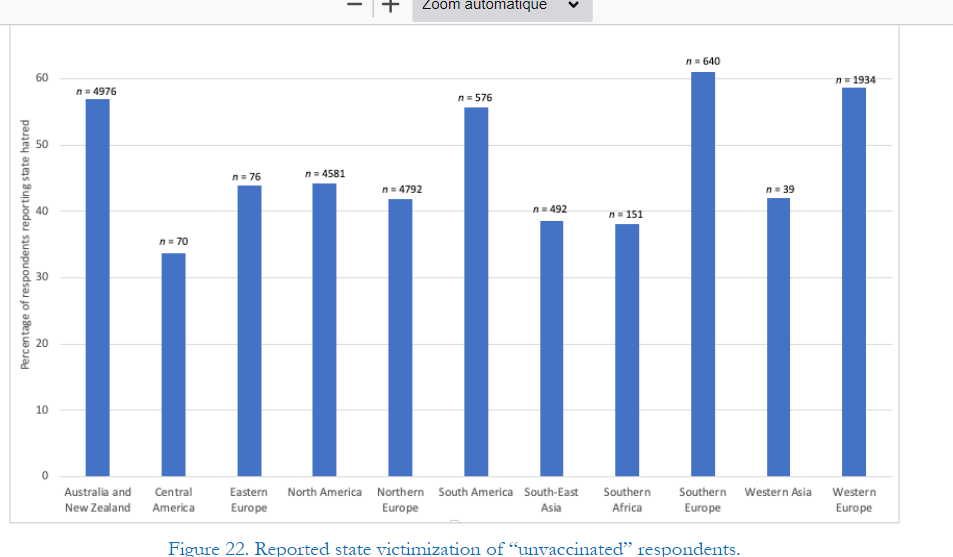953x557 pixels.
Task: Click the n = 1934 data label
Action: pos(857,79)
